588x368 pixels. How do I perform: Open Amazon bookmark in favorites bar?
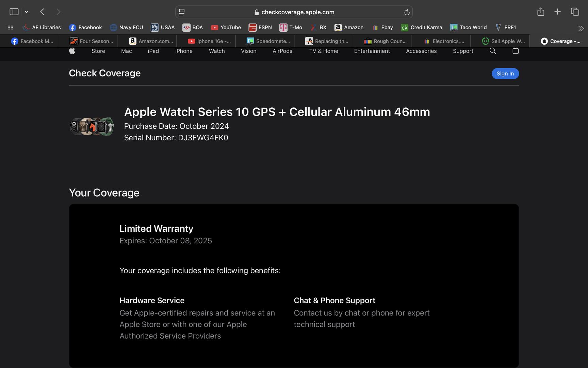pos(349,28)
